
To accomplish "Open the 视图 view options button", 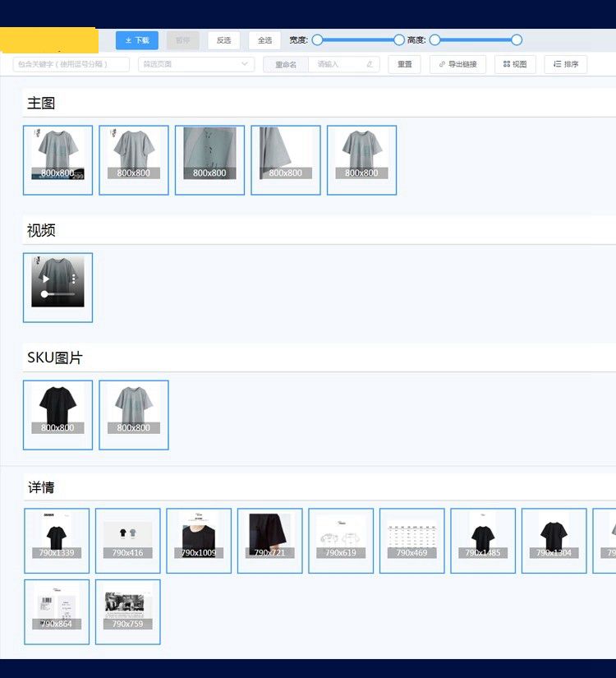I will pyautogui.click(x=515, y=64).
